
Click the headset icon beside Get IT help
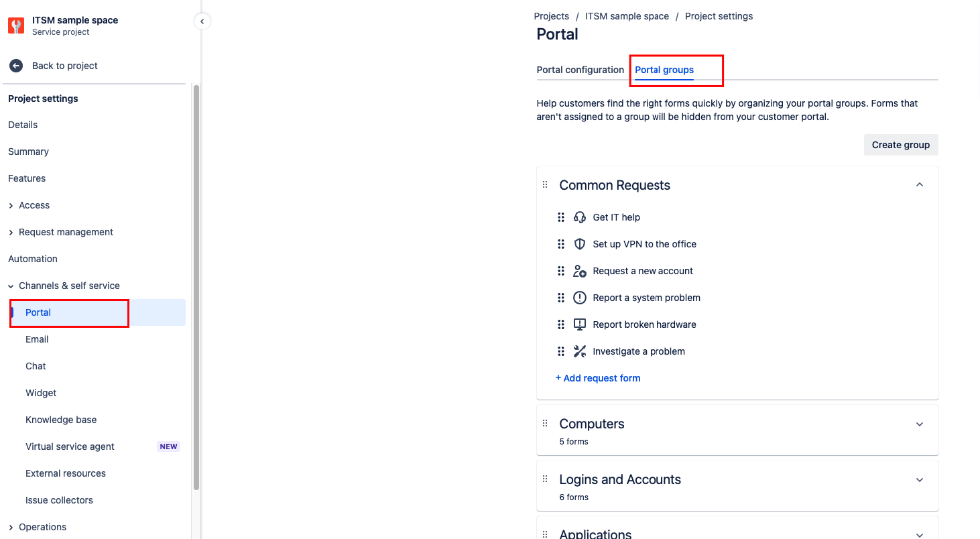tap(579, 217)
